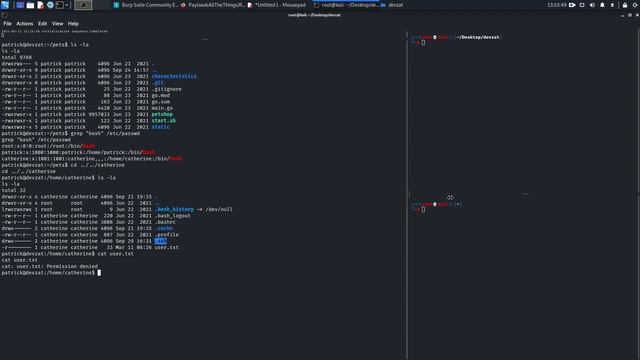
Task: Click the 'total 9768' line in the listing
Action: (17, 58)
